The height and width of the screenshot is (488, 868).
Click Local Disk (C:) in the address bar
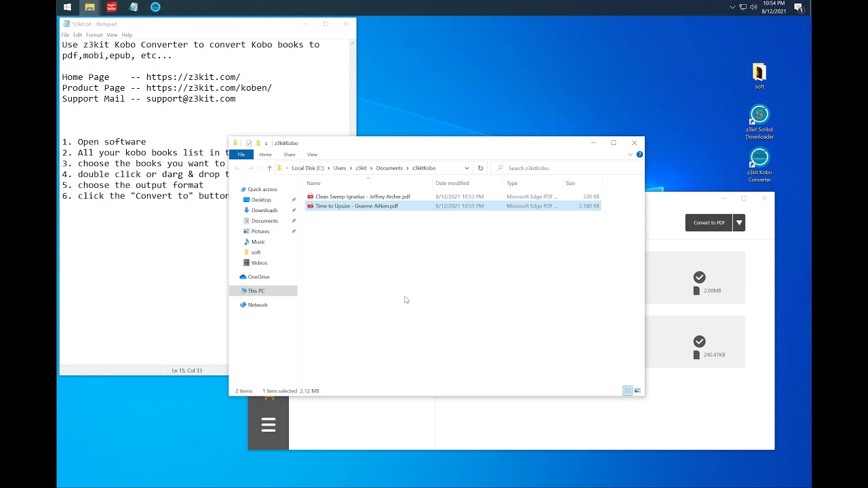pos(308,168)
